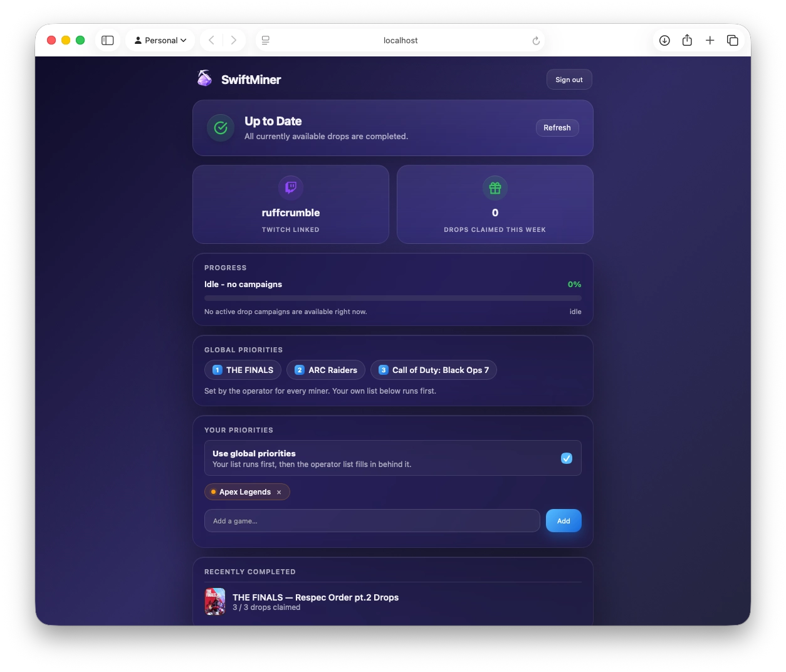786x672 pixels.
Task: Select the ARC Raiders priority chip
Action: click(x=326, y=370)
